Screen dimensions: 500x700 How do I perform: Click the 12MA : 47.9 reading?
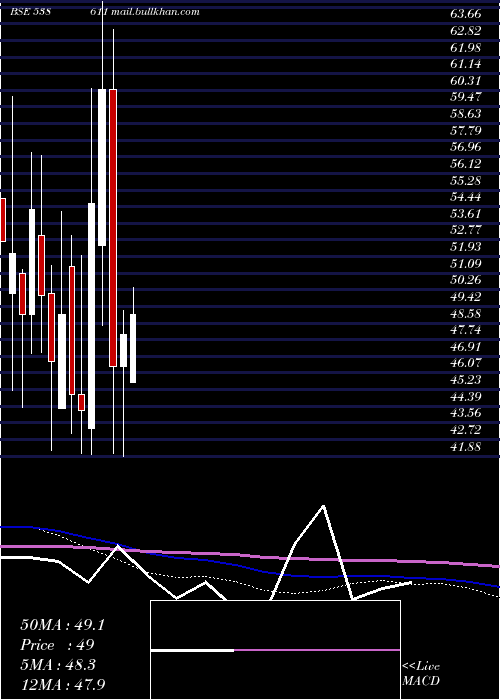pos(62,685)
